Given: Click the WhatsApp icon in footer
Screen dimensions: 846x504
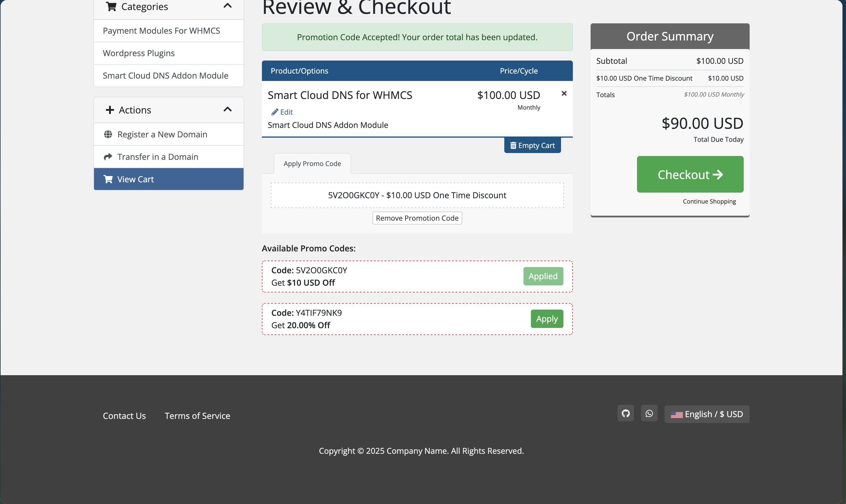Looking at the screenshot, I should tap(649, 413).
